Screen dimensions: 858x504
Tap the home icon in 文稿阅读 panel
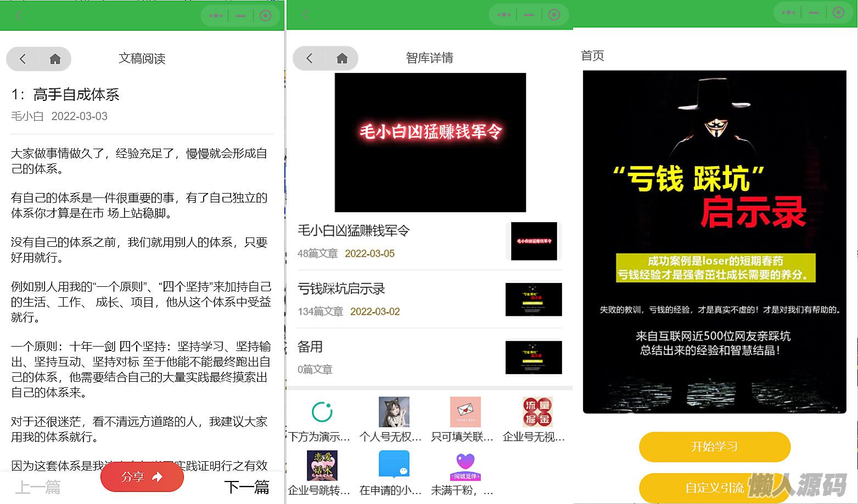(55, 59)
